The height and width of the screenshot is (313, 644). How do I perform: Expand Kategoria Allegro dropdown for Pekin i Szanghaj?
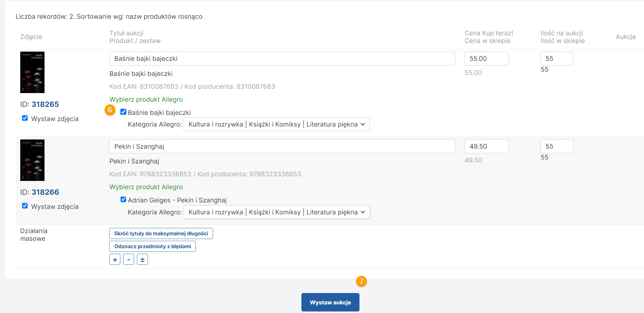coord(276,212)
